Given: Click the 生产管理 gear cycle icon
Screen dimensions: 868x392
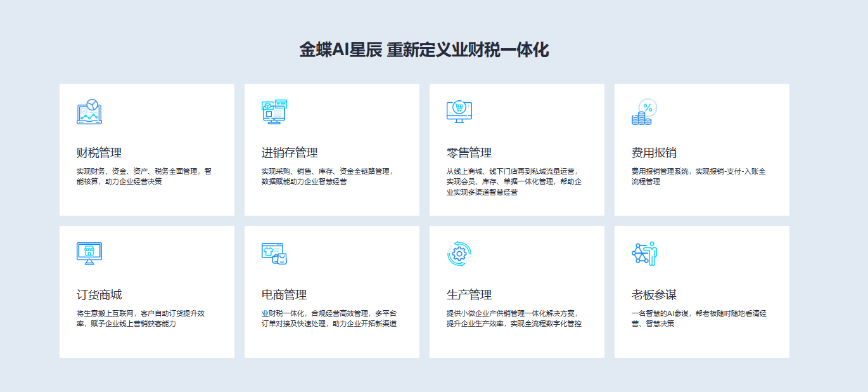Looking at the screenshot, I should (459, 254).
